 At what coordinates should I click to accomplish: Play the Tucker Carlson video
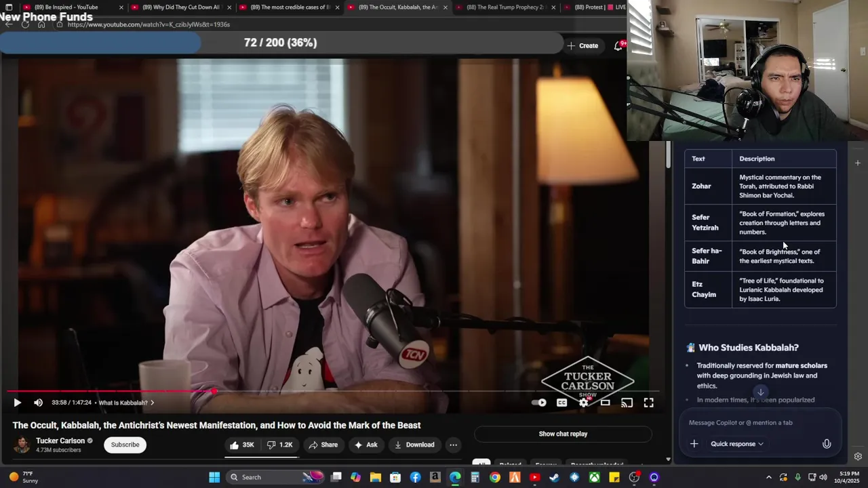click(x=17, y=403)
